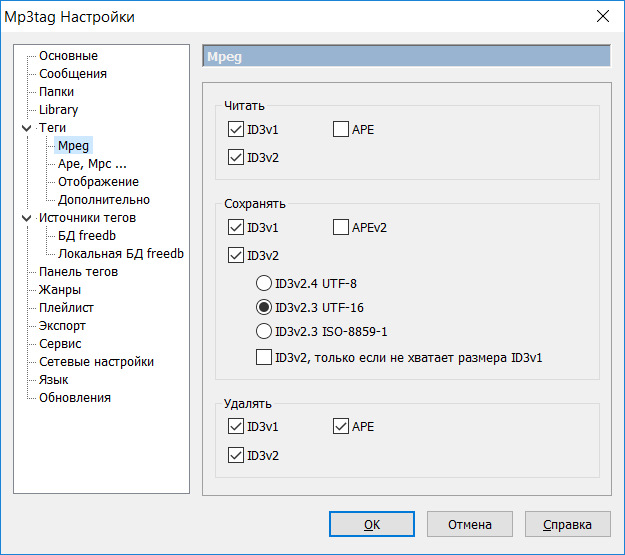Open Сообщения settings page
625x555 pixels.
point(73,74)
